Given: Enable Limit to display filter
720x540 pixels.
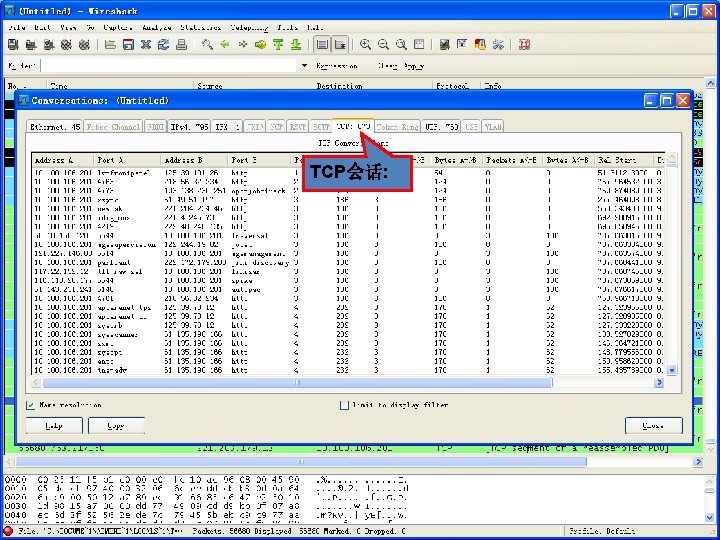Looking at the screenshot, I should pos(344,405).
